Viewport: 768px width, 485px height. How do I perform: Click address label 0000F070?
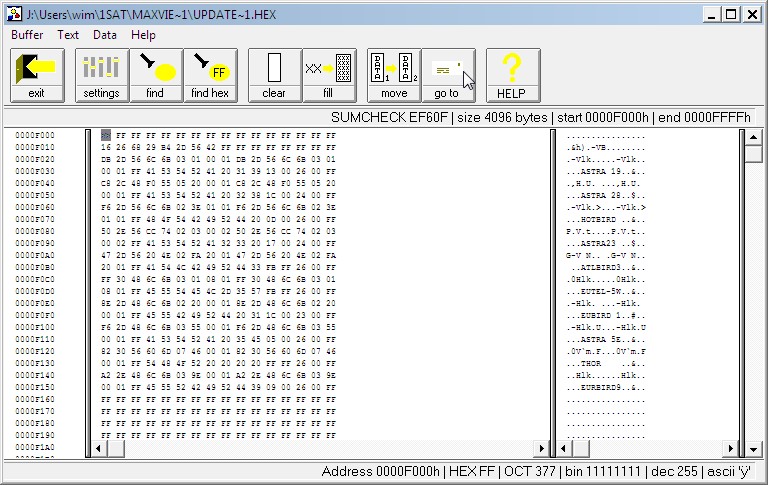click(35, 219)
